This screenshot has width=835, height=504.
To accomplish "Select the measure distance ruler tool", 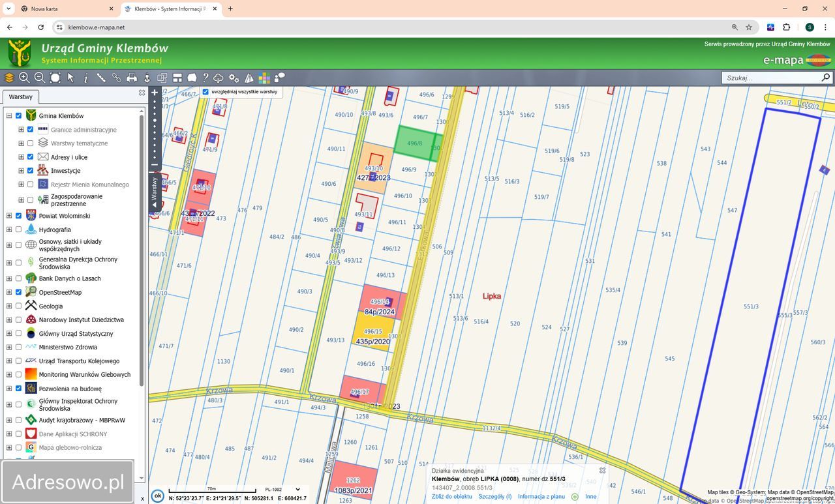I will click(x=101, y=78).
